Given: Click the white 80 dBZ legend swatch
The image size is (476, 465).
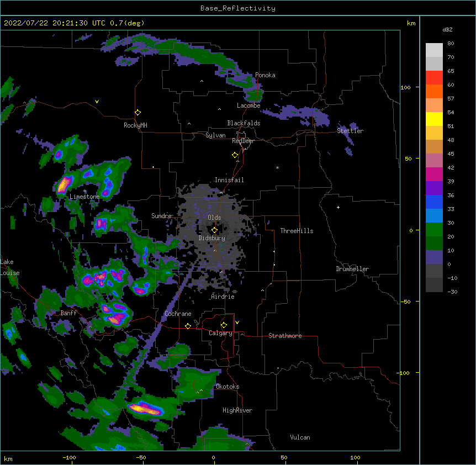Looking at the screenshot, I should tap(434, 50).
